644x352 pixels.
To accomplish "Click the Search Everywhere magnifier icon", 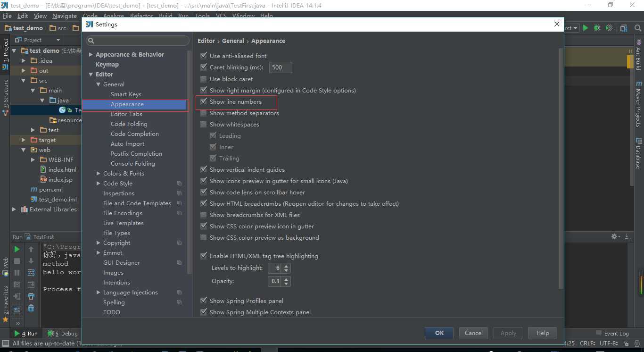I will click(637, 28).
